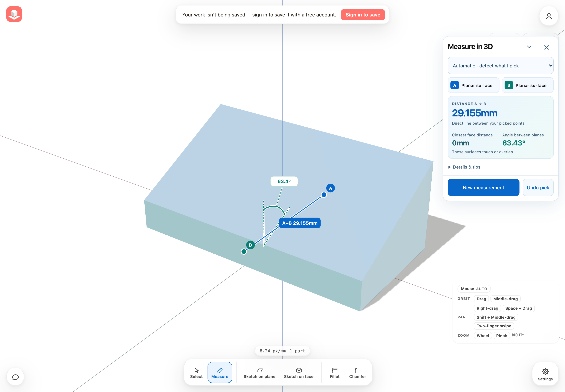Select the Chamfer tool
Viewport: 565px width, 392px height.
(x=357, y=373)
